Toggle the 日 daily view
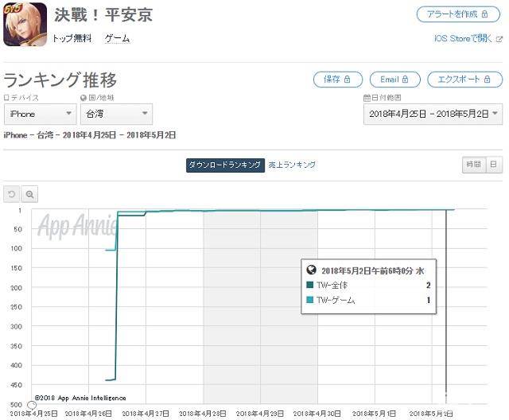509x420 pixels. (494, 164)
